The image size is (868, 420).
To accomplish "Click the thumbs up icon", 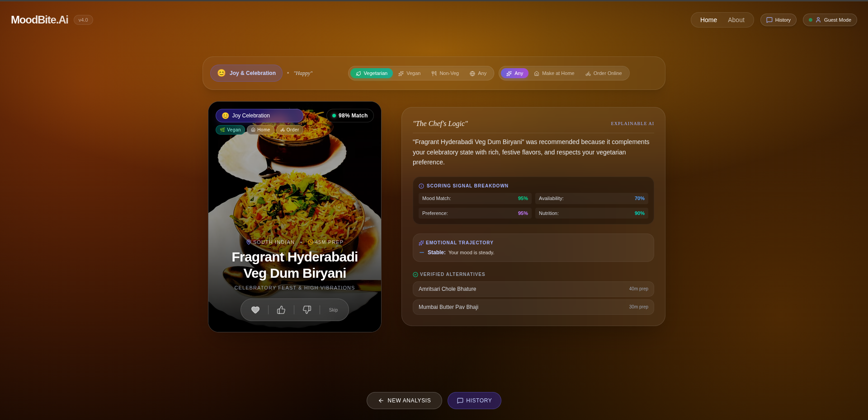I will tap(281, 310).
